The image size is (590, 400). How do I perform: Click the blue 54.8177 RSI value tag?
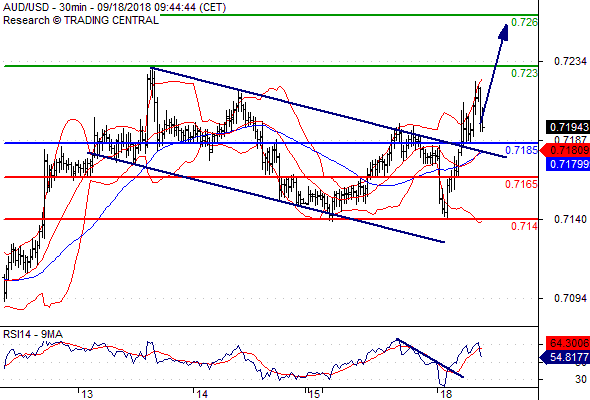click(x=565, y=357)
